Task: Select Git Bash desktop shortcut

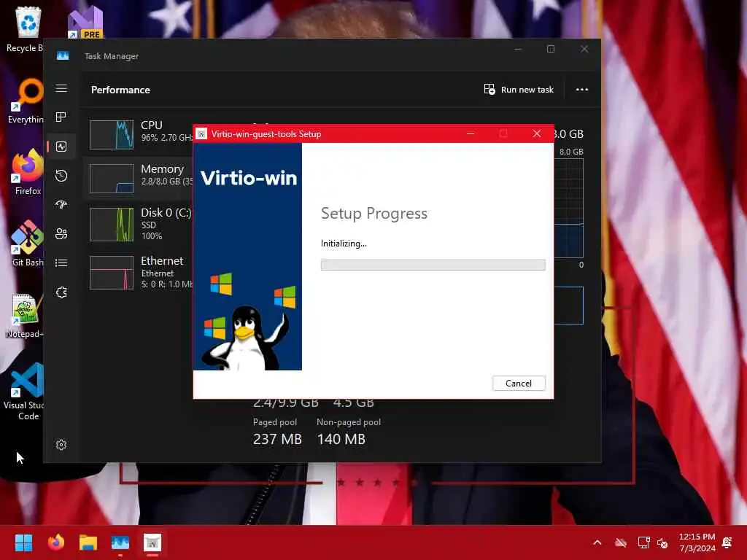Action: [27, 244]
